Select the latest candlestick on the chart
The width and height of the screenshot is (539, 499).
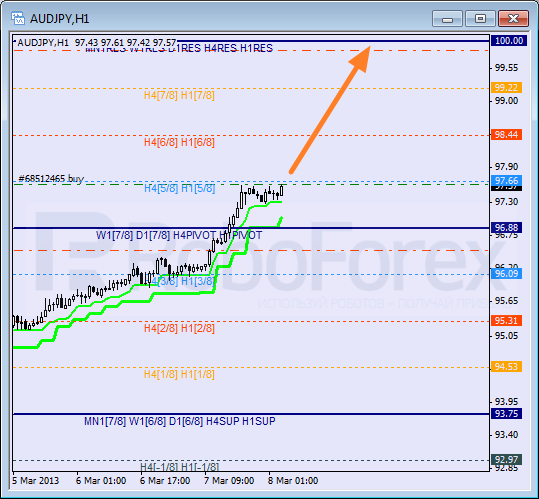pyautogui.click(x=282, y=190)
